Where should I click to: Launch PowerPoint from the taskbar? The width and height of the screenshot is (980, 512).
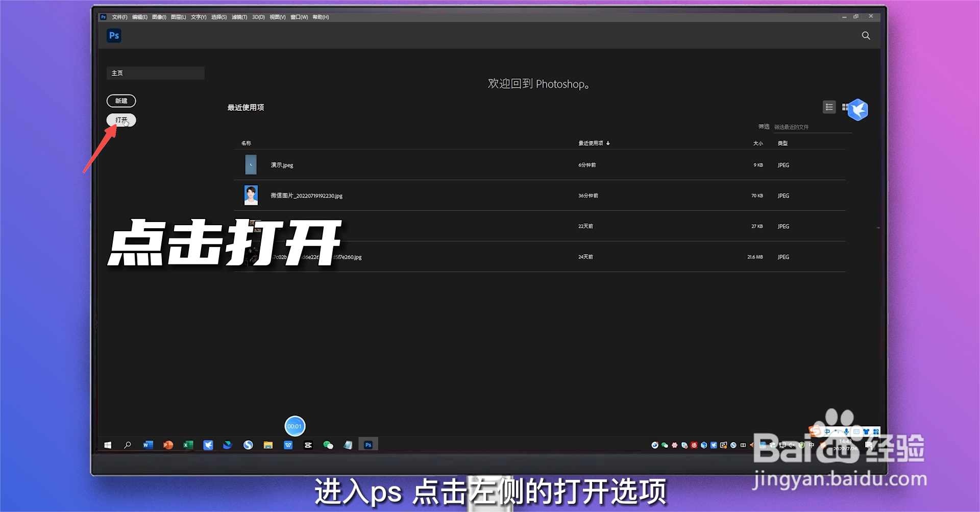point(168,445)
